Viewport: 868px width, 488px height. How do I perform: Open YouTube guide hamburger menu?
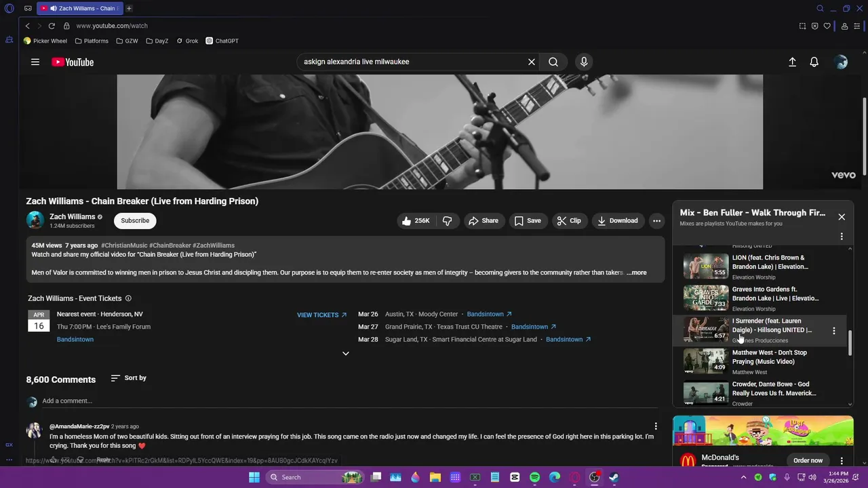35,62
